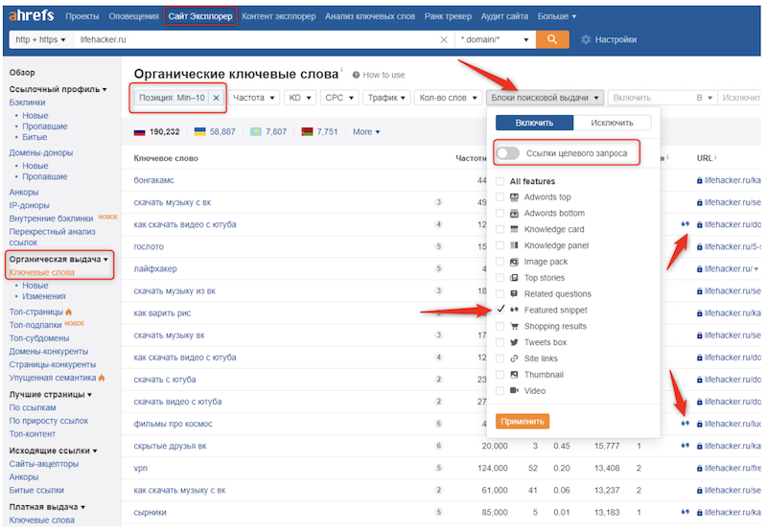Click the domain input containing lifehacker.ru
This screenshot has height=532, width=767.
pos(256,39)
